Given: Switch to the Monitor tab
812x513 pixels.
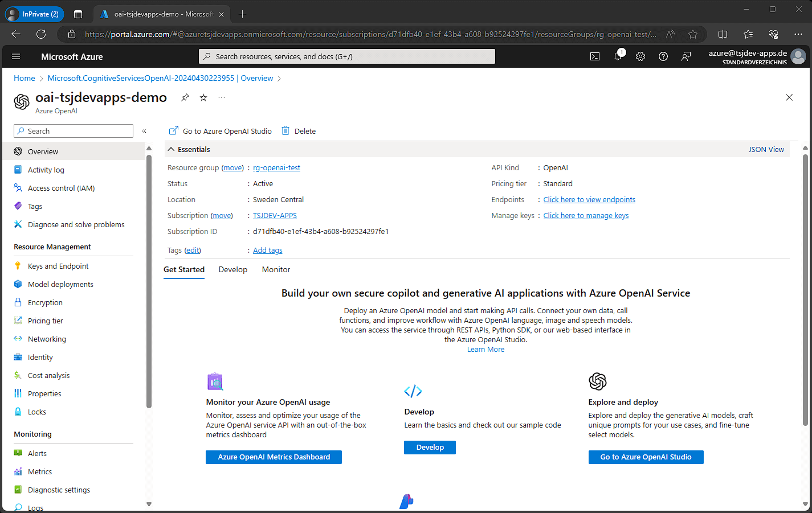Looking at the screenshot, I should tap(276, 269).
